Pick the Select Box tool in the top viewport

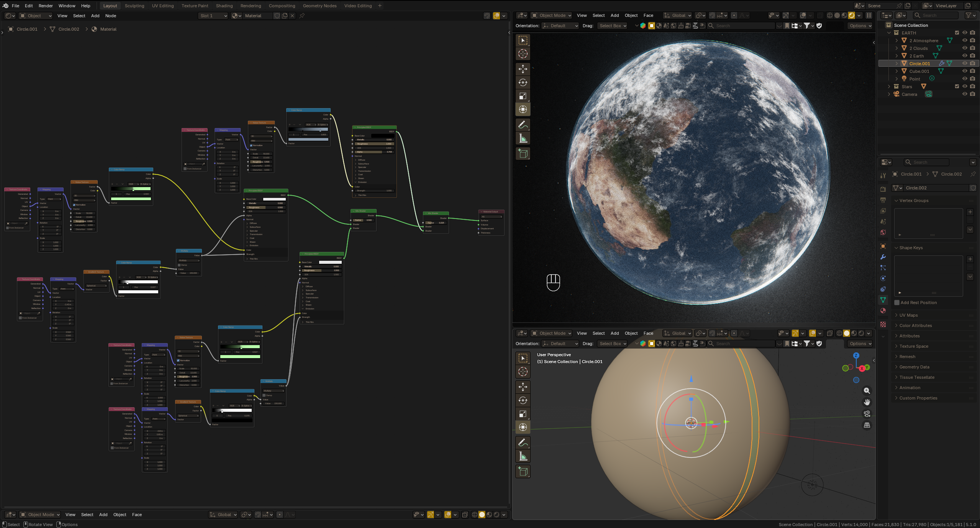(x=523, y=40)
